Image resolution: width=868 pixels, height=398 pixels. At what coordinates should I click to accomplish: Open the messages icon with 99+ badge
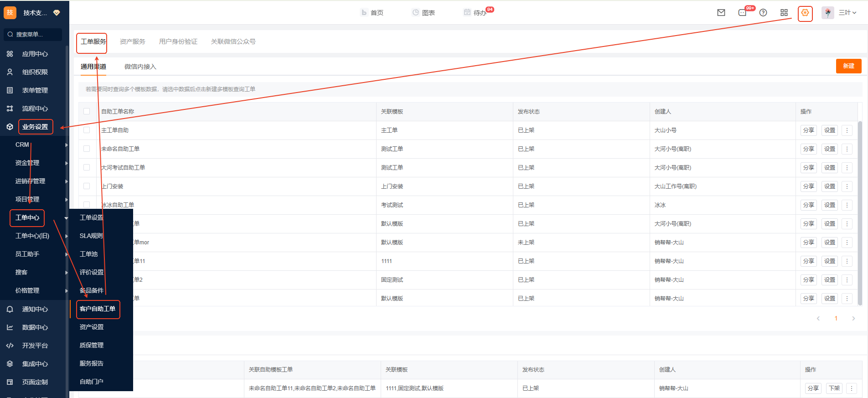point(742,13)
